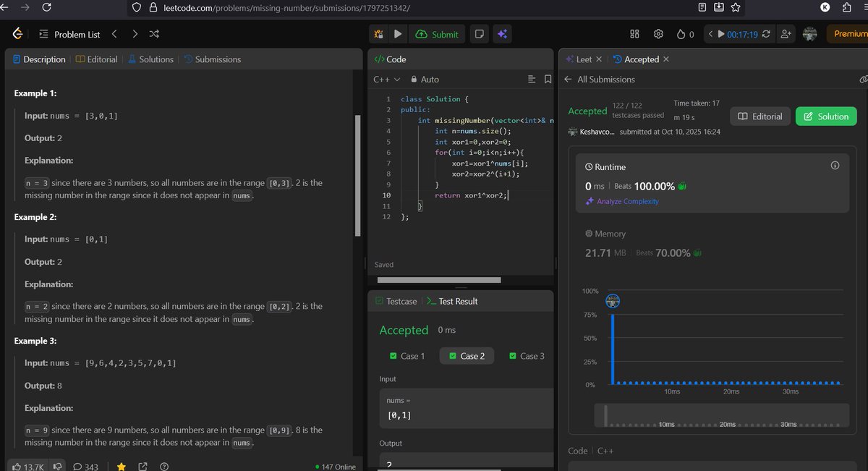Image resolution: width=868 pixels, height=471 pixels.
Task: Click Analyze Complexity link
Action: click(621, 201)
